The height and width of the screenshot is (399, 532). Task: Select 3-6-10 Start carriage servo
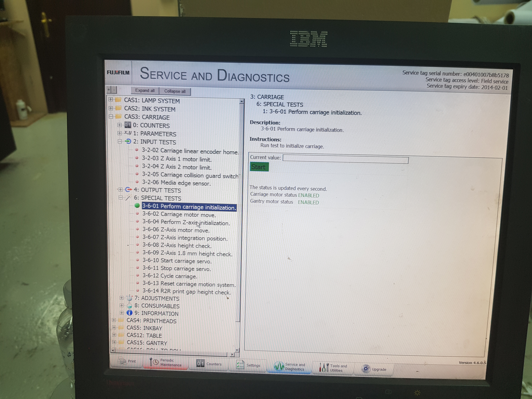(177, 261)
